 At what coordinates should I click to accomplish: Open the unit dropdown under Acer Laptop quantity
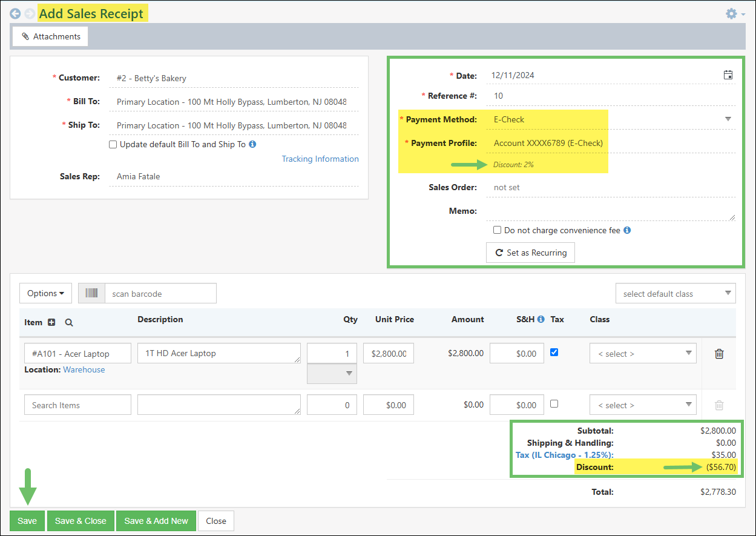[x=332, y=374]
